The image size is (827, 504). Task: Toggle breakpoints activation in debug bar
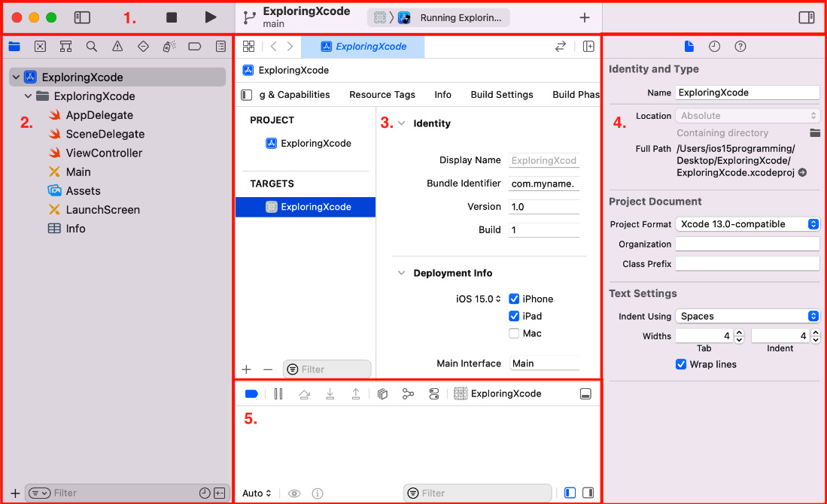(251, 394)
